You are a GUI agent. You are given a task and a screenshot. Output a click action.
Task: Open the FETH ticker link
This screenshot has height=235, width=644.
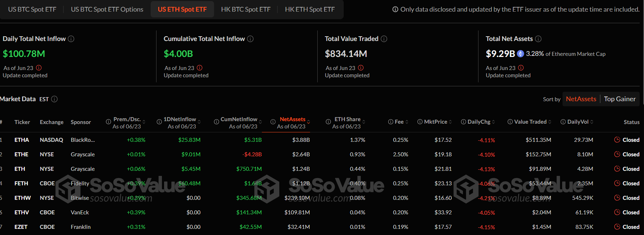click(21, 183)
